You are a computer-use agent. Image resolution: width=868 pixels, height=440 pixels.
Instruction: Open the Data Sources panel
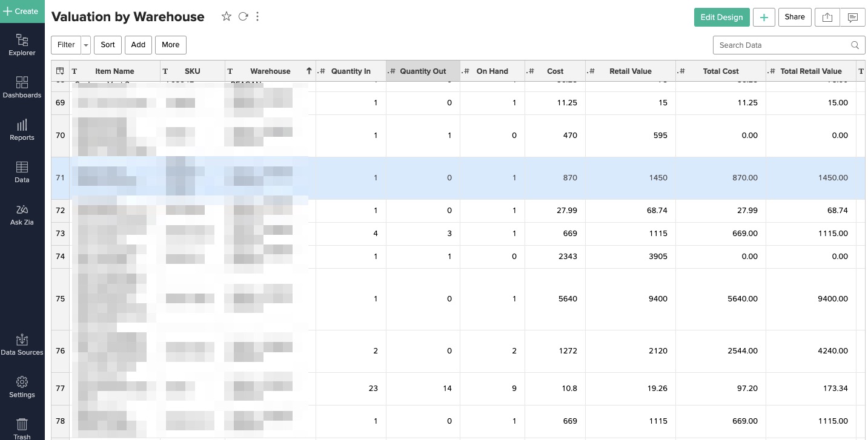click(x=22, y=344)
